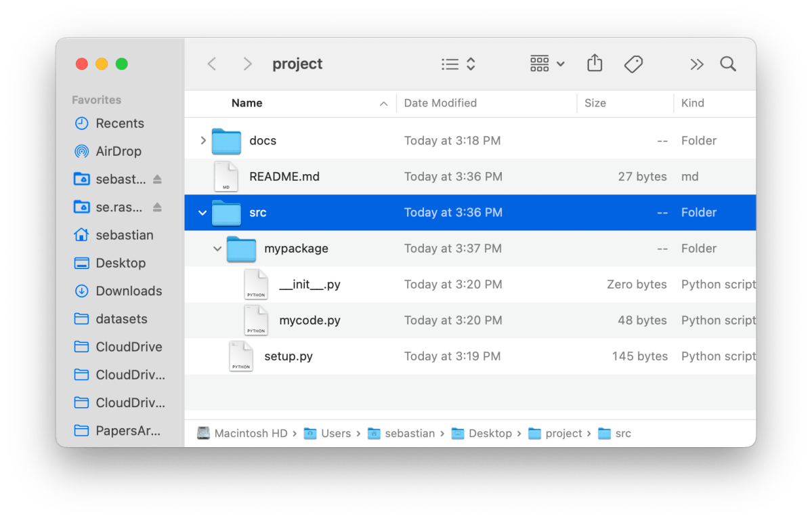This screenshot has height=521, width=812.
Task: Click the Share icon in the toolbar
Action: click(595, 63)
